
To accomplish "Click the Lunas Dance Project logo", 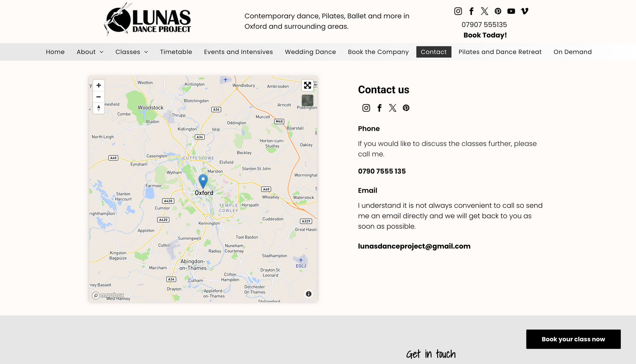I will coord(148,20).
